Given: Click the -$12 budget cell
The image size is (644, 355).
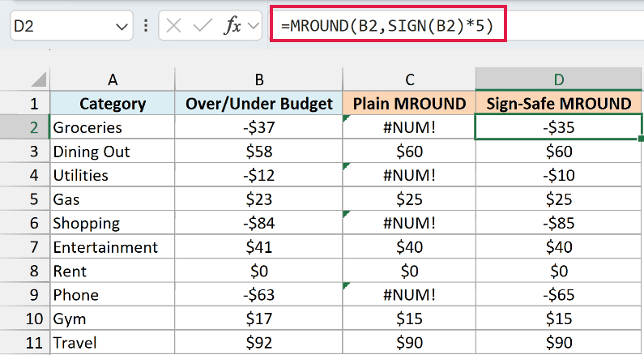Looking at the screenshot, I should tap(258, 175).
